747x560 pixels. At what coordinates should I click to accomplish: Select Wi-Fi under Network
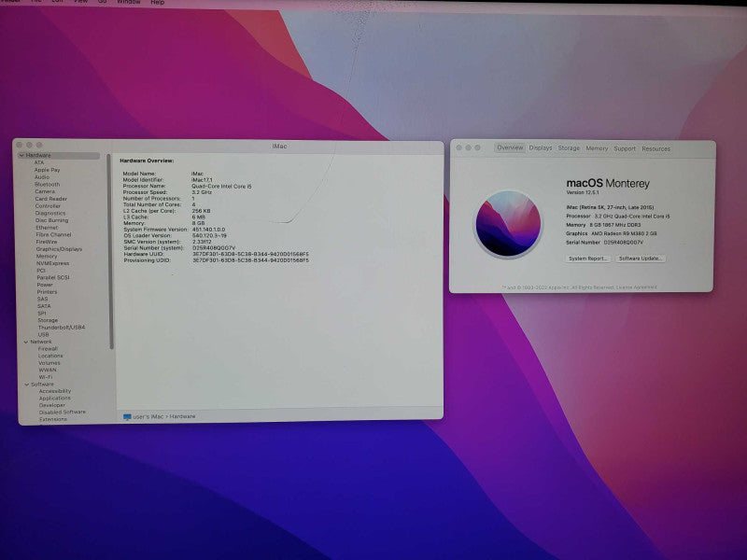(x=46, y=377)
